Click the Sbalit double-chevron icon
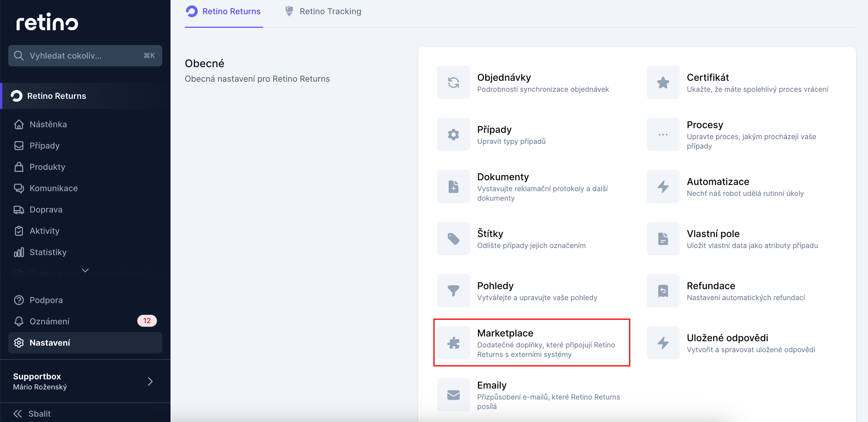Screen dimensions: 868x422 tap(17, 414)
